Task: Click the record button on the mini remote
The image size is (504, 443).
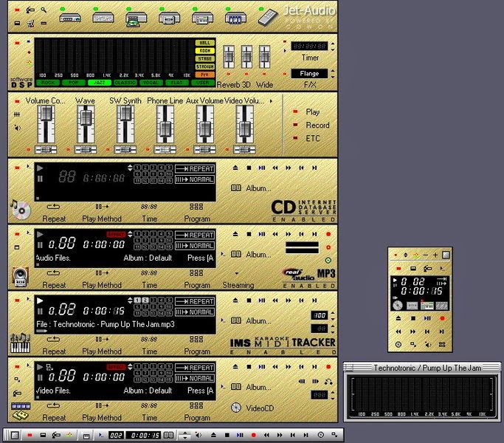Action: point(442,318)
